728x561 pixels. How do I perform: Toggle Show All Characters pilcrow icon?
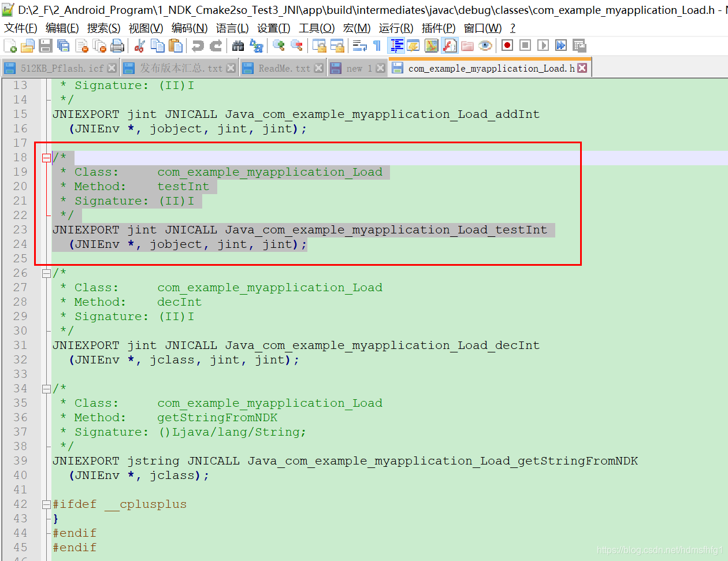coord(377,46)
